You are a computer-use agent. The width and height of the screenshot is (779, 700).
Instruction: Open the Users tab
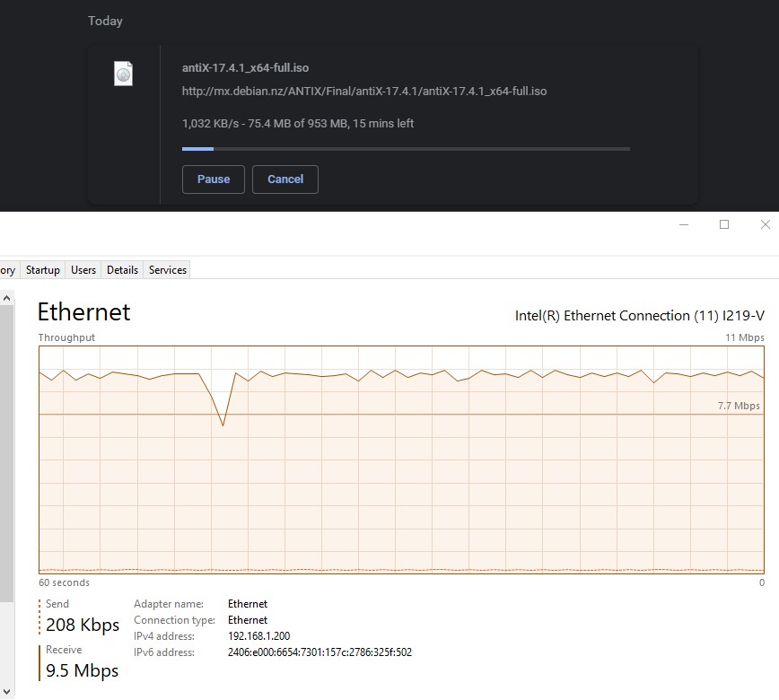83,270
